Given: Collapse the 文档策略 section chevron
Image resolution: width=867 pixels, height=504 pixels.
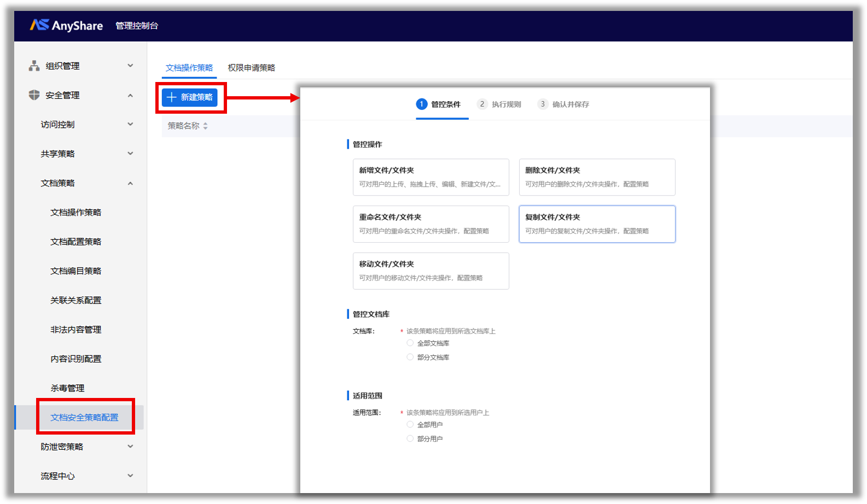Looking at the screenshot, I should (130, 183).
